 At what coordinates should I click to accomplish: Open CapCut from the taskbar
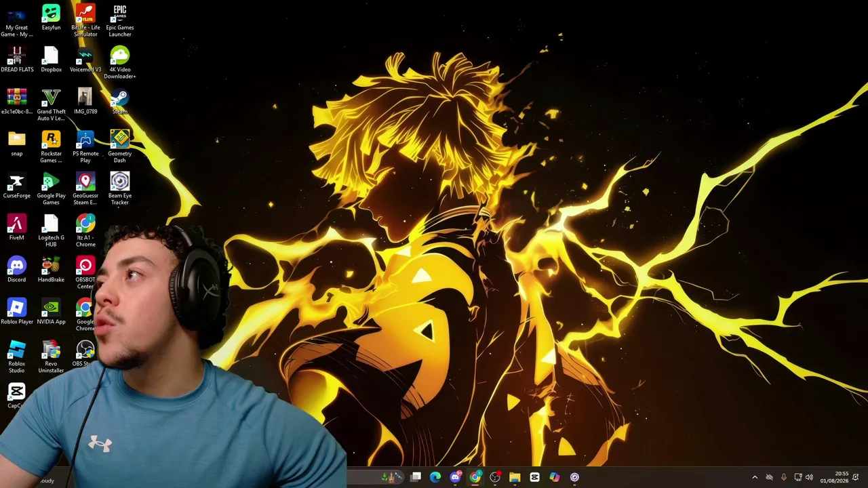tap(534, 477)
